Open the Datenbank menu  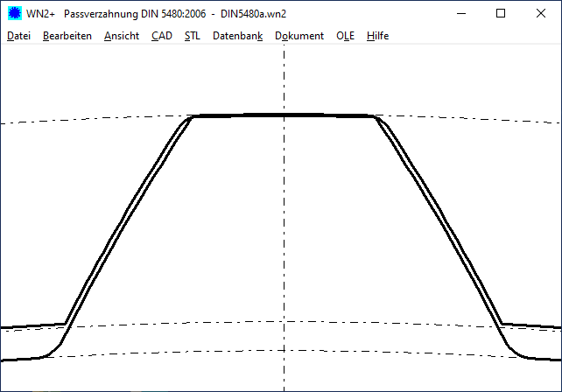click(237, 36)
